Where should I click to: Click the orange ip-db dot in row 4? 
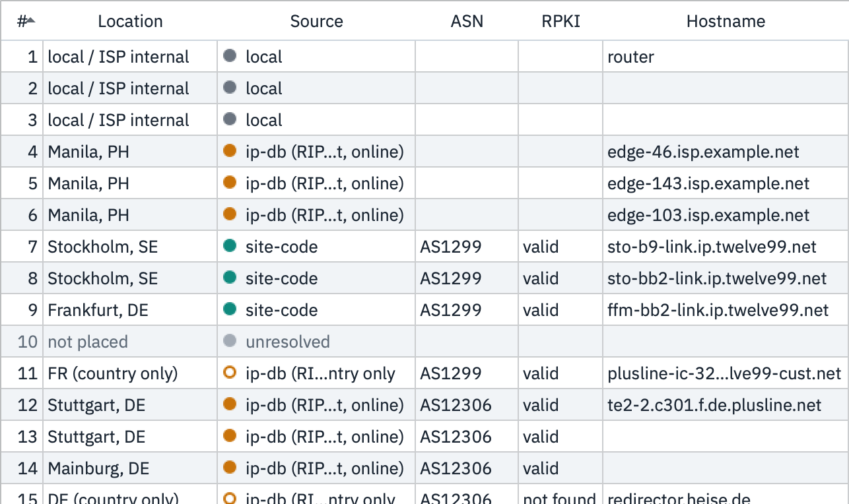tap(230, 151)
